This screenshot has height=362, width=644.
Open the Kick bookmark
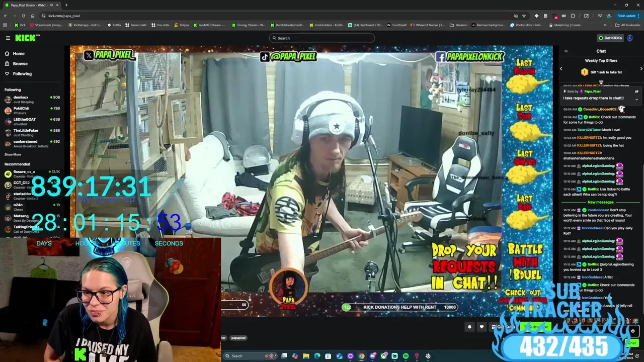pyautogui.click(x=21, y=25)
